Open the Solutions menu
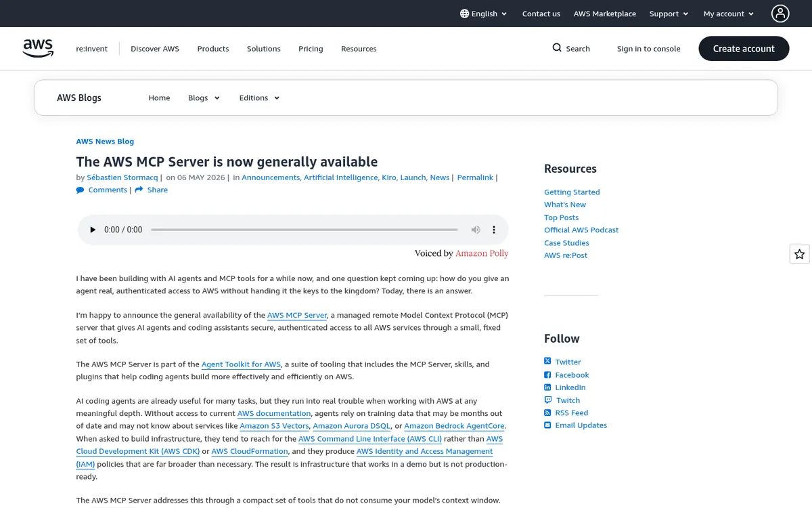 click(263, 49)
